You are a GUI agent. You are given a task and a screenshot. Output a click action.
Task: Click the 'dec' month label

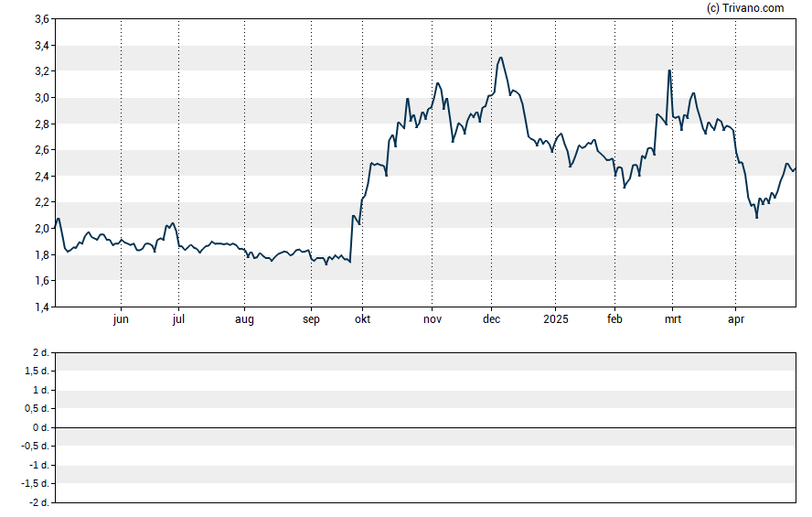click(491, 319)
